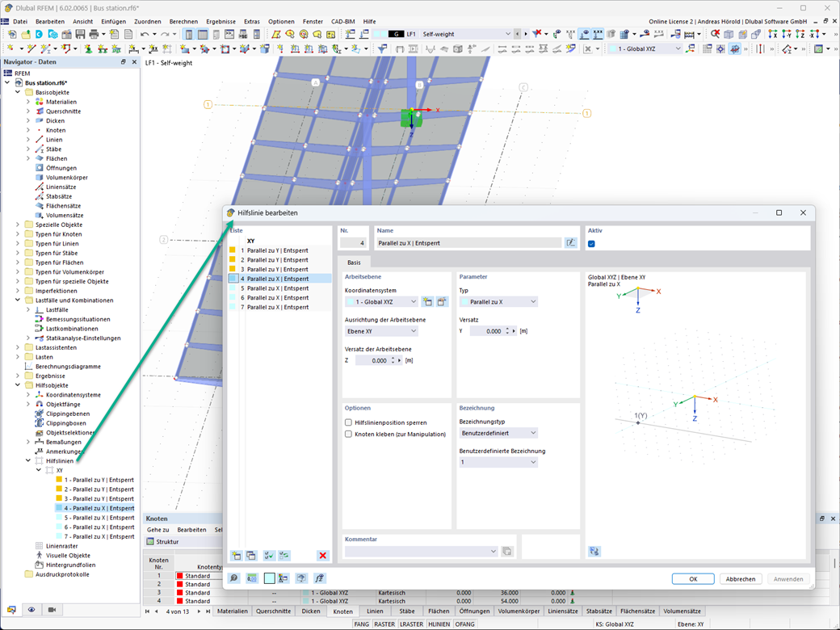This screenshot has height=630, width=840.
Task: Collapse the Hilfslinien tree node
Action: coord(28,460)
